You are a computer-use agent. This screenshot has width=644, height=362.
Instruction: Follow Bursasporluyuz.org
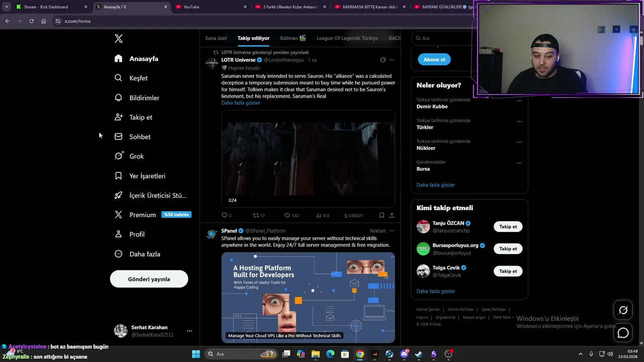point(508,249)
